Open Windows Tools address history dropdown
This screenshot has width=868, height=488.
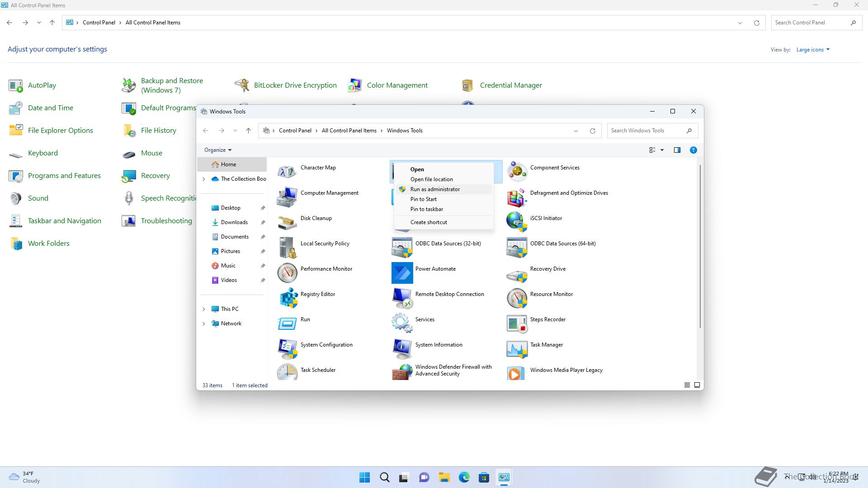pos(576,131)
